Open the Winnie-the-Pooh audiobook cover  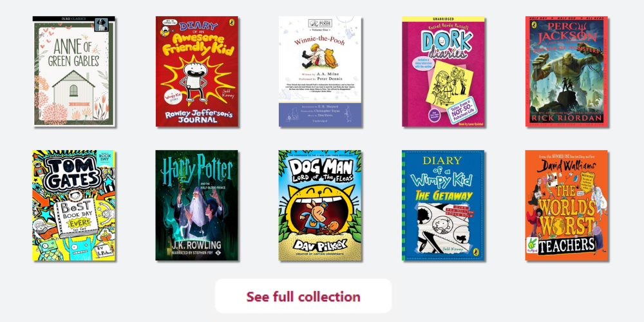tap(320, 71)
